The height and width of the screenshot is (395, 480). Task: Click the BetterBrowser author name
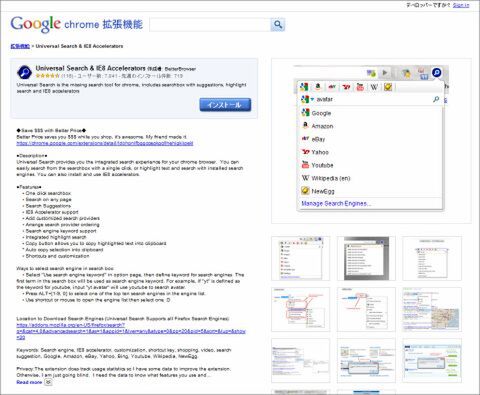[x=180, y=69]
